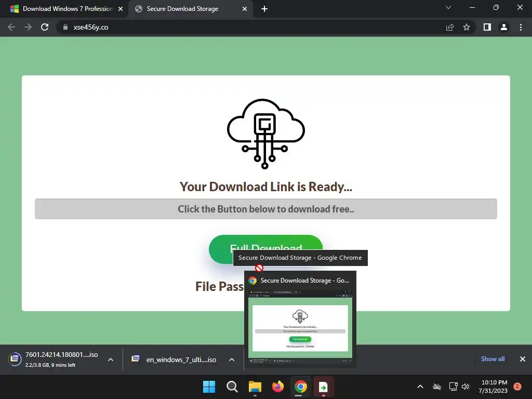Open the Windows Start menu

(209, 387)
